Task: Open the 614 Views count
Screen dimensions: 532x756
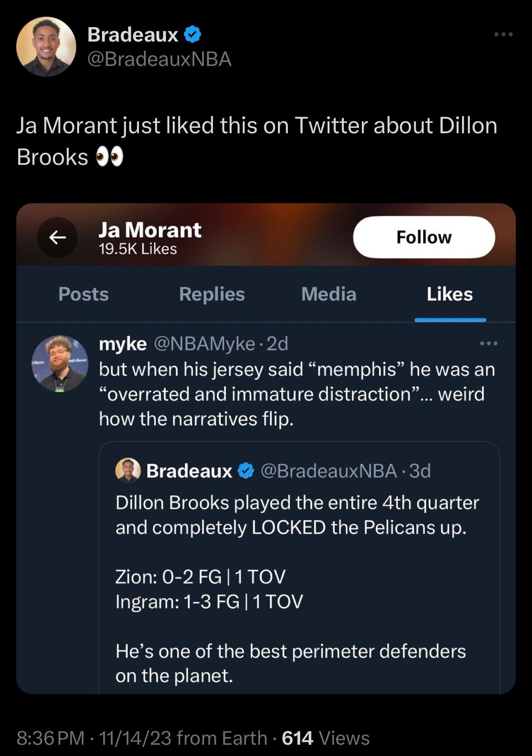Action: (325, 738)
